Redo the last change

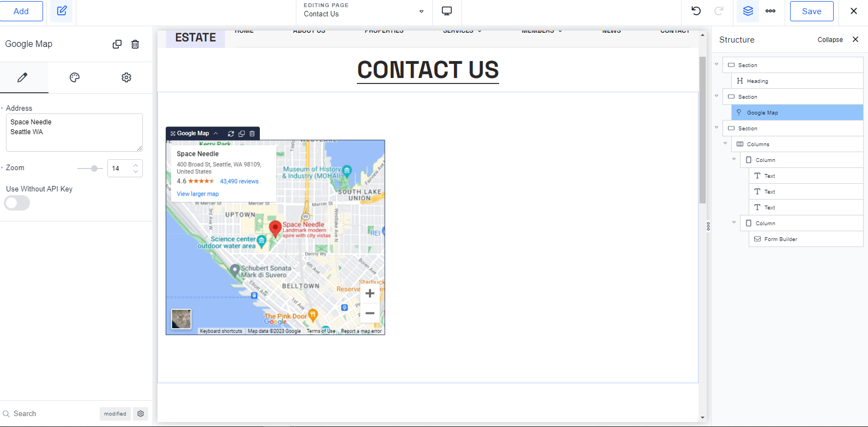pos(719,11)
